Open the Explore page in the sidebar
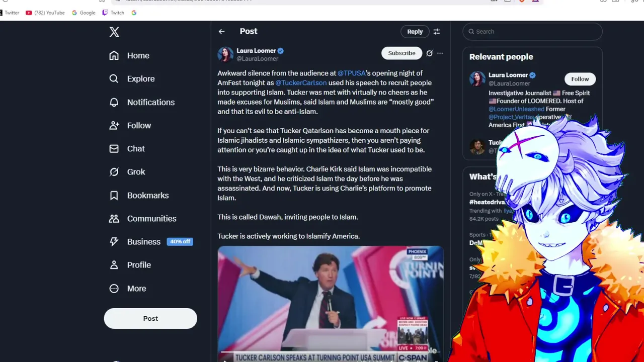 pyautogui.click(x=132, y=78)
